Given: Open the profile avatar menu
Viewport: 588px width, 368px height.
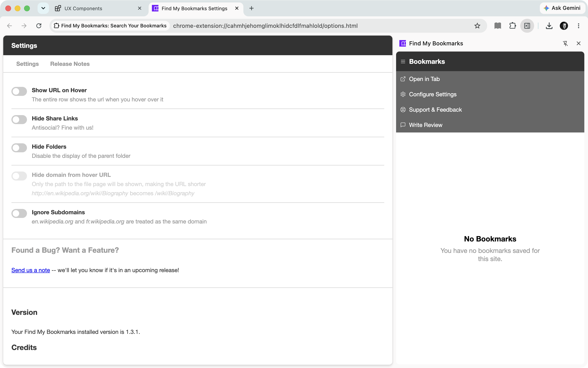Looking at the screenshot, I should (x=564, y=26).
